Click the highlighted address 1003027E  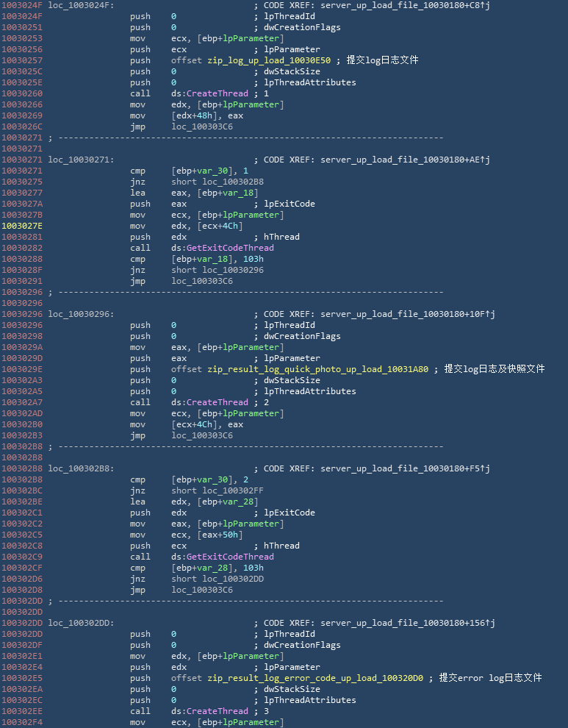pyautogui.click(x=22, y=226)
